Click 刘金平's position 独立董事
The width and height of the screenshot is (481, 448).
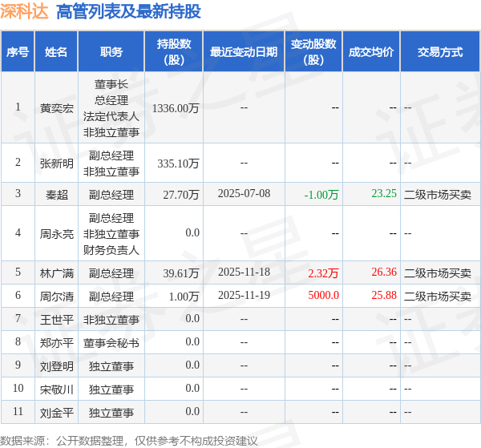click(111, 413)
